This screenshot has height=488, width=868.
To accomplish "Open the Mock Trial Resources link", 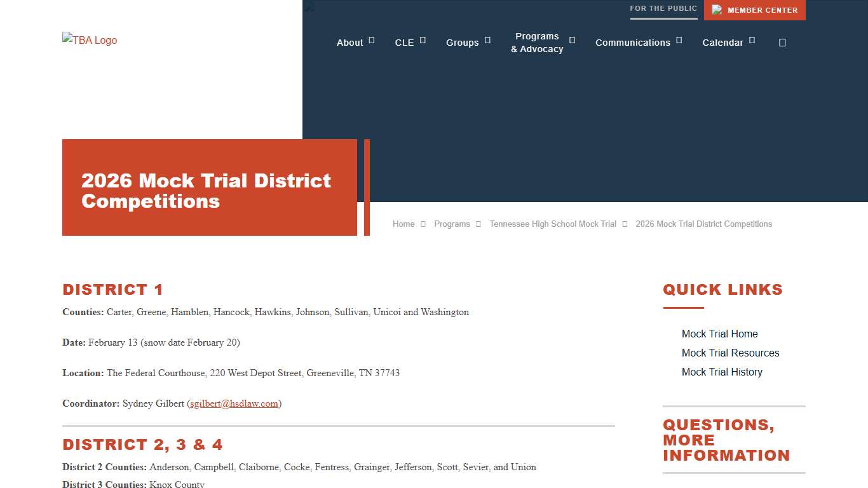I will coord(730,353).
